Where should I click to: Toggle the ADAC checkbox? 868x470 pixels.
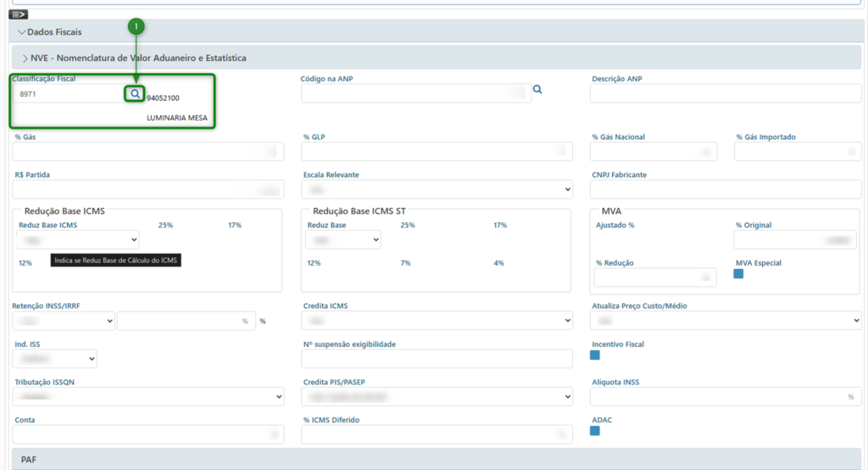[595, 431]
